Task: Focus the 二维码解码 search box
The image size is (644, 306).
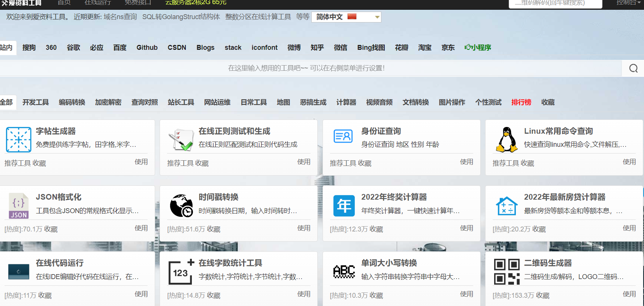Action: point(555,3)
